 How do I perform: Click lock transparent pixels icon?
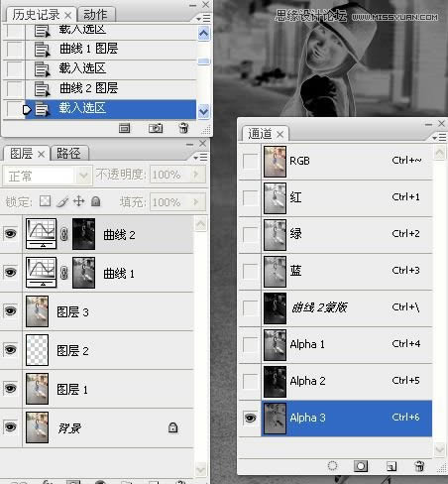click(x=46, y=201)
